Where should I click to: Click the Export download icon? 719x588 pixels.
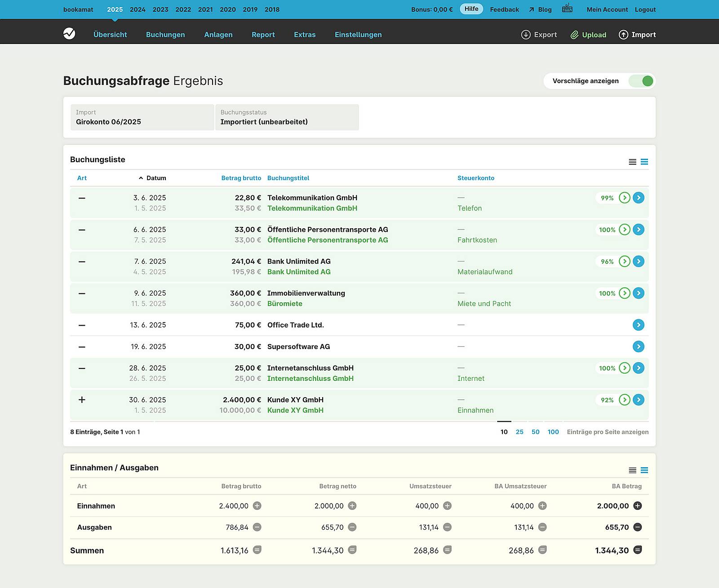click(526, 35)
